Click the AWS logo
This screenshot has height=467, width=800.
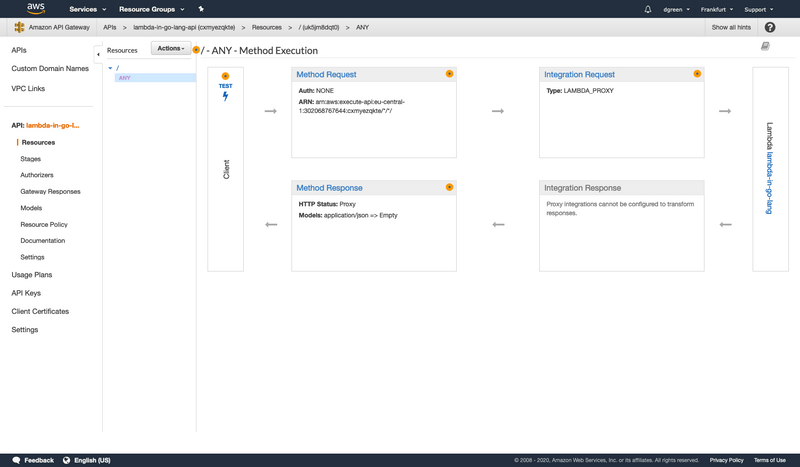tap(36, 8)
